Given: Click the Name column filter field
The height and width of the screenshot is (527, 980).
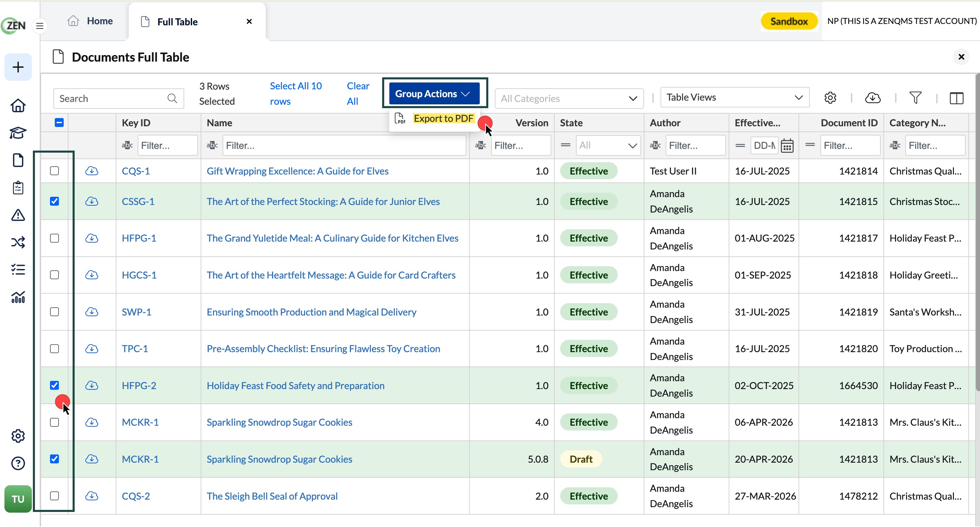Looking at the screenshot, I should (344, 145).
